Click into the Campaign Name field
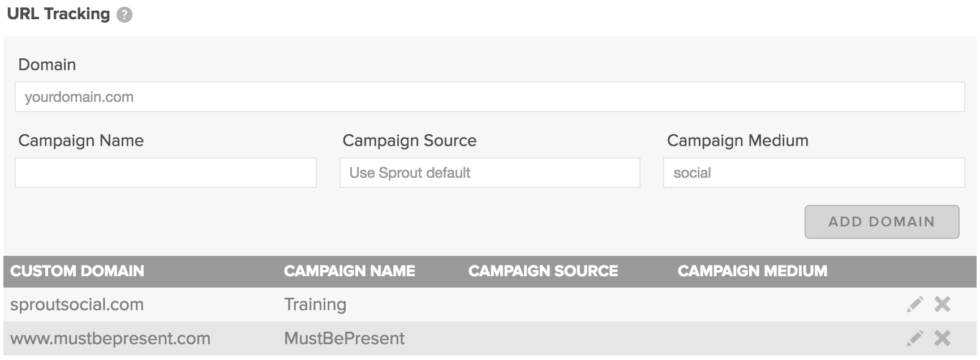The height and width of the screenshot is (360, 980). click(166, 173)
